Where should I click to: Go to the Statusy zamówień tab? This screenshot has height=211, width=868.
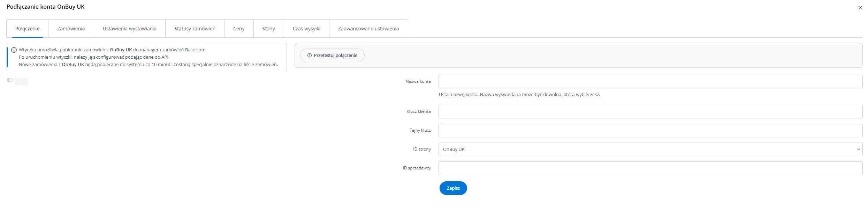point(195,29)
